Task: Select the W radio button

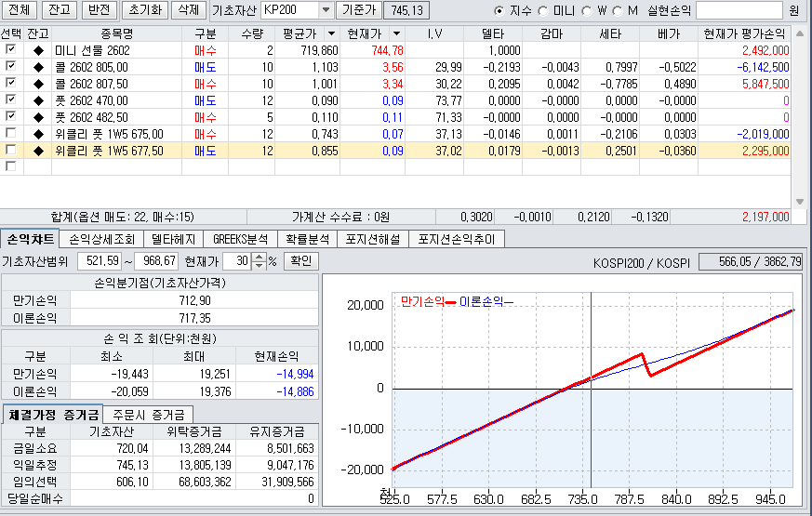Action: click(x=587, y=11)
